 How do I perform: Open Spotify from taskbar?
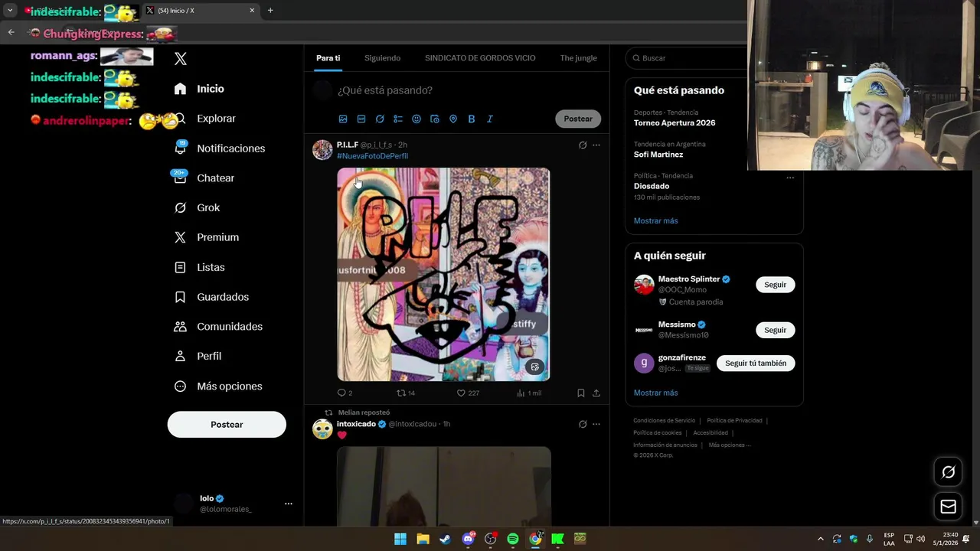pos(513,539)
